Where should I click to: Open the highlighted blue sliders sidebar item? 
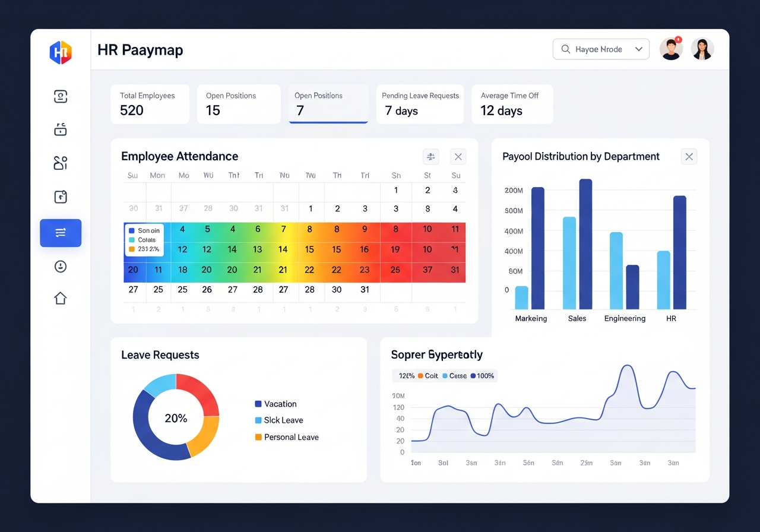pos(61,233)
